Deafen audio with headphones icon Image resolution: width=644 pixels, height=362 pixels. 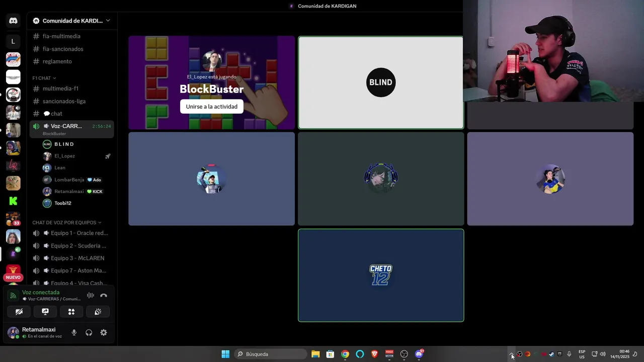[x=89, y=332]
